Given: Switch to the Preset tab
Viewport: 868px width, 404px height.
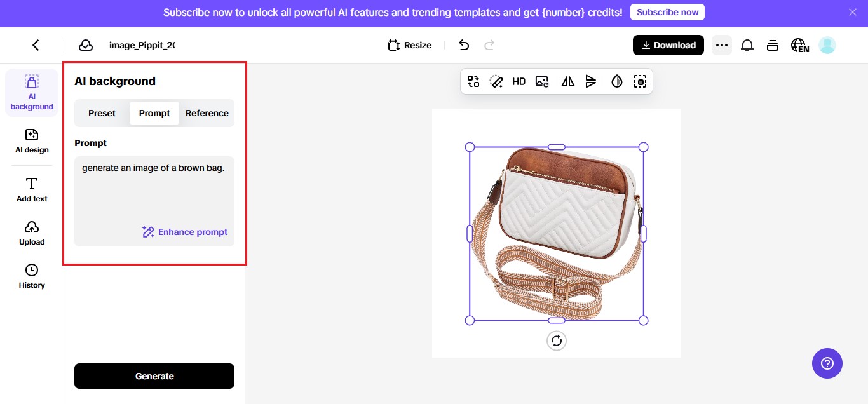Looking at the screenshot, I should [x=101, y=112].
